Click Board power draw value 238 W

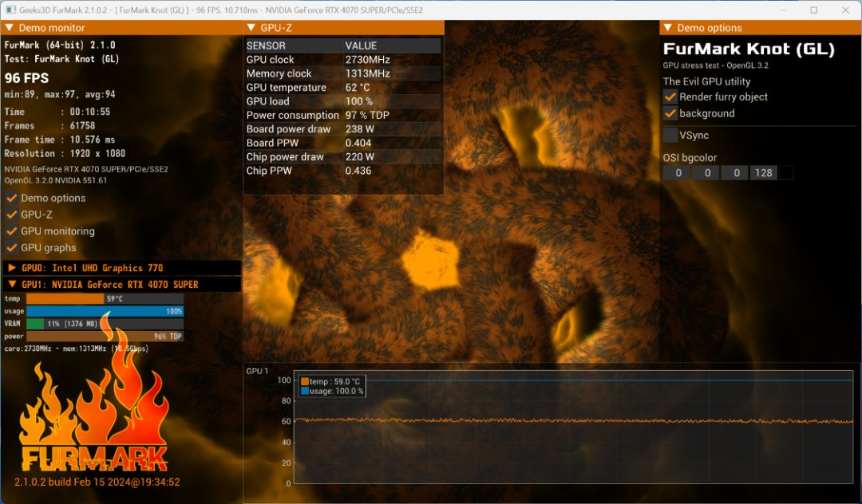click(x=359, y=129)
